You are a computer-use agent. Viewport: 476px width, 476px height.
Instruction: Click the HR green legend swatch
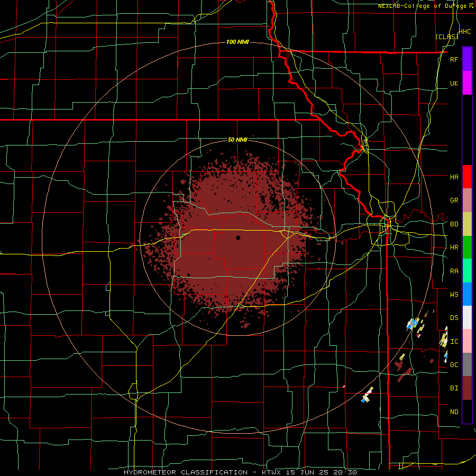pos(467,248)
